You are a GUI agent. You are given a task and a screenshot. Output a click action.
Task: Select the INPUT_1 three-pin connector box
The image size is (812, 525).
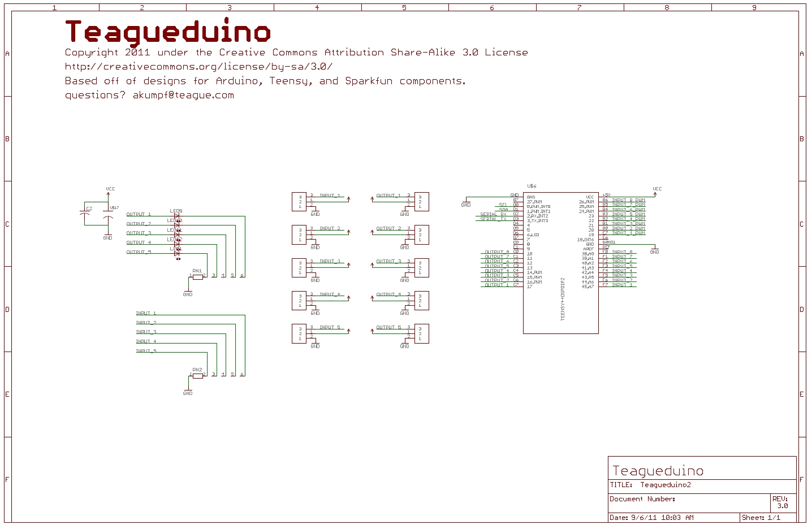click(299, 202)
